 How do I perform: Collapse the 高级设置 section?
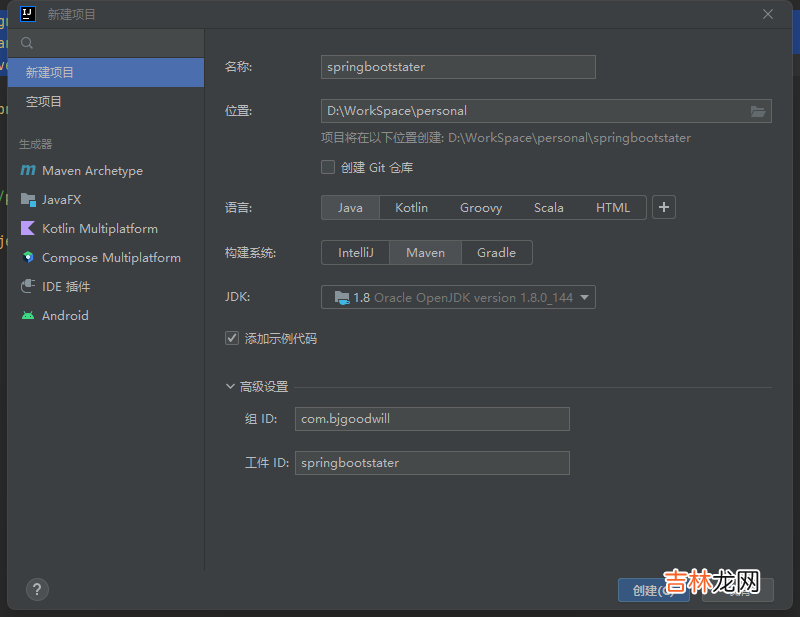[x=232, y=387]
